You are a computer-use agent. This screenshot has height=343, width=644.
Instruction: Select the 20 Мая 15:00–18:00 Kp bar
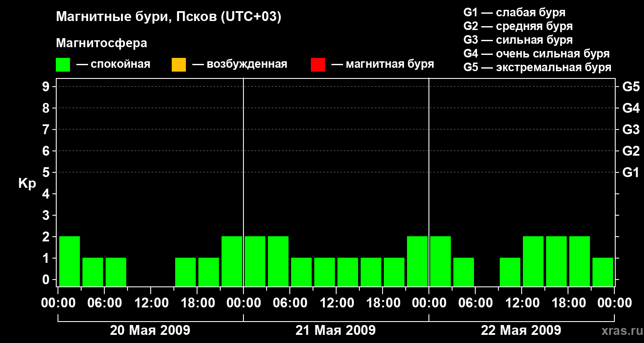point(185,272)
